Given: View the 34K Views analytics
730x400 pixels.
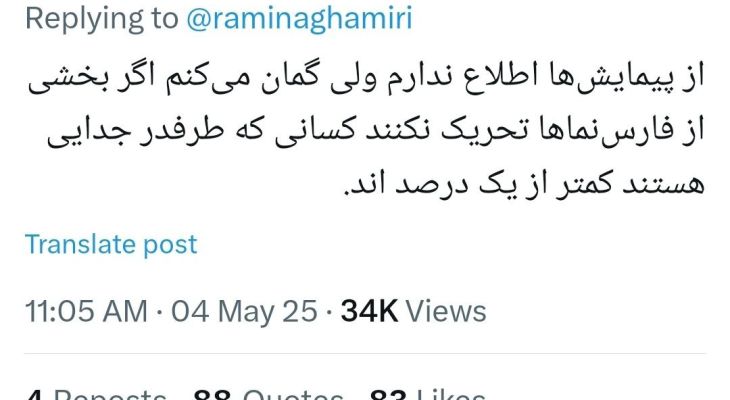Looking at the screenshot, I should coord(413,311).
